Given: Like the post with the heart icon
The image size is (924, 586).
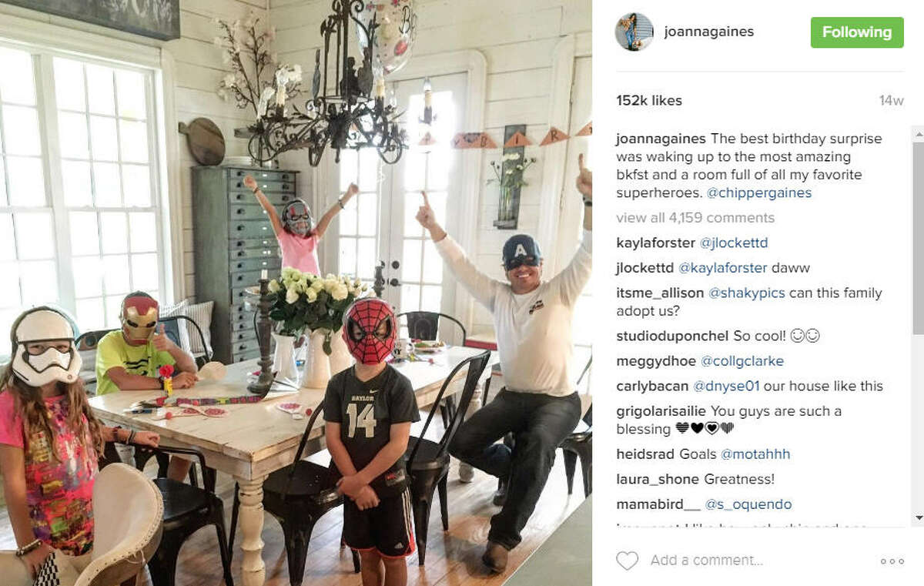Looking at the screenshot, I should (627, 561).
